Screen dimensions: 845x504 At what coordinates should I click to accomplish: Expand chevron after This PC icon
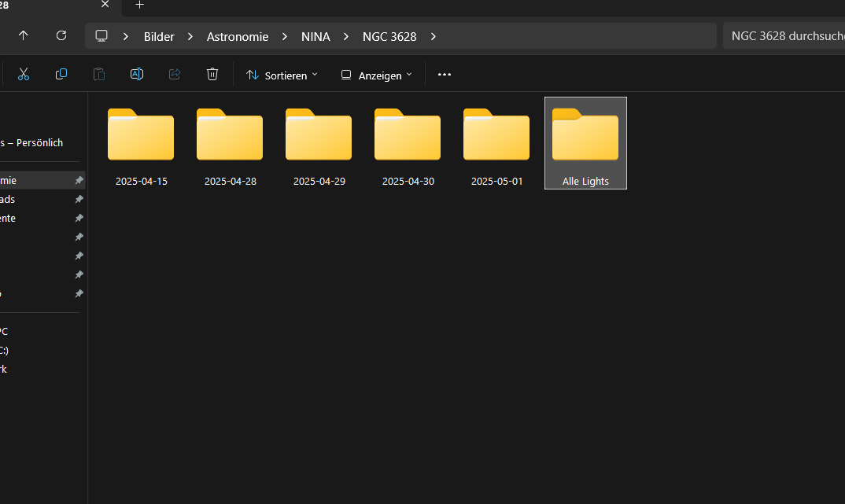pos(126,37)
